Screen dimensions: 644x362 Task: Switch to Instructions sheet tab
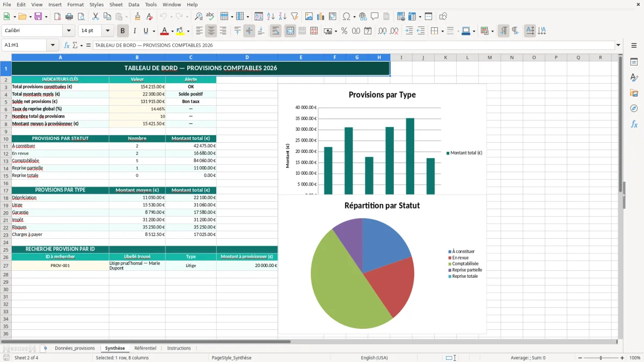[x=179, y=349]
